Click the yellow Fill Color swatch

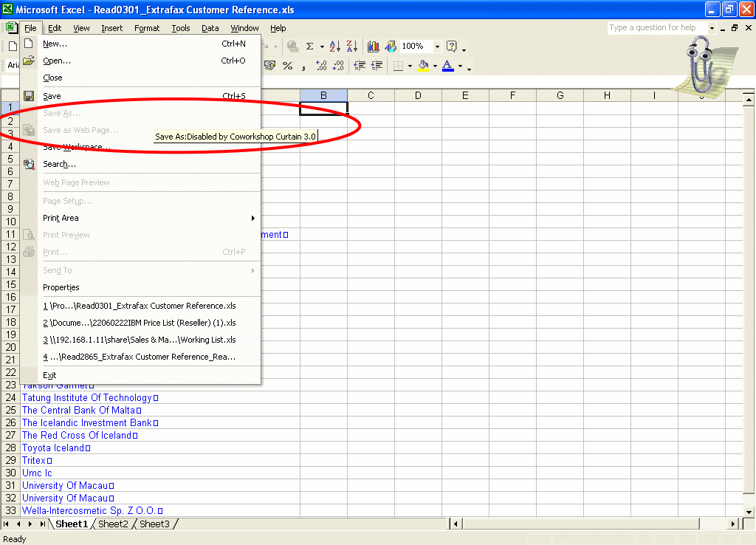tap(423, 66)
